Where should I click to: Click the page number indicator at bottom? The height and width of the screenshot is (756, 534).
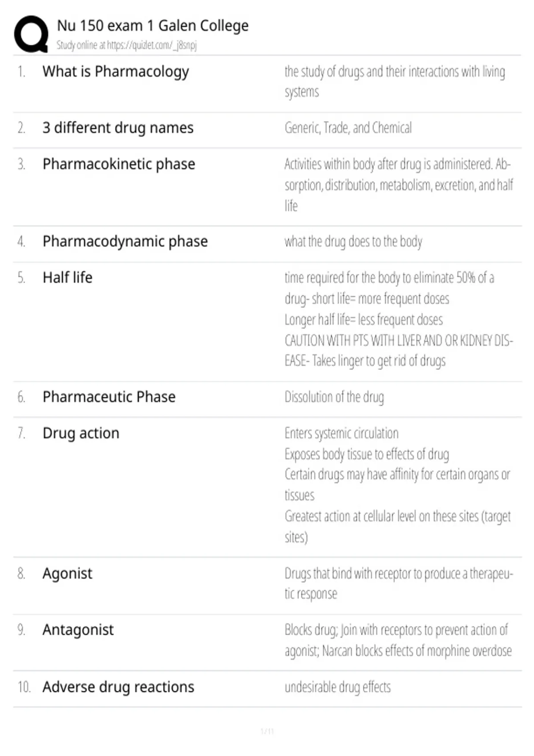(x=267, y=731)
